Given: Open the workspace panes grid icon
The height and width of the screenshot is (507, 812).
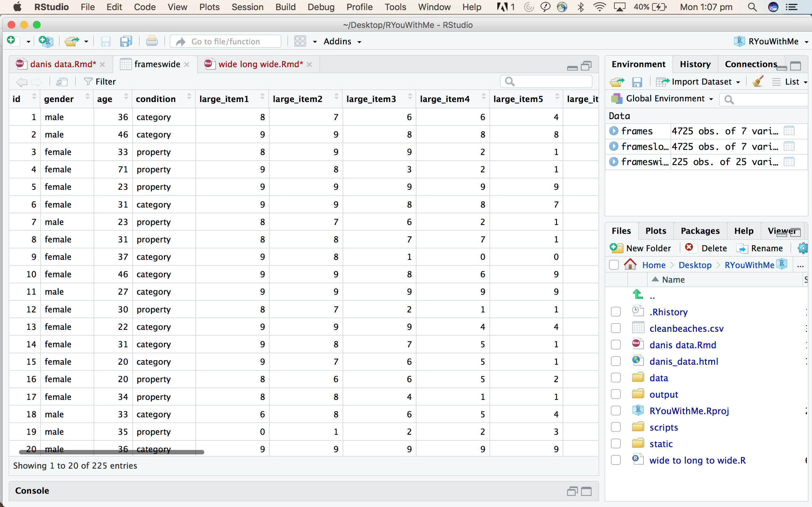Looking at the screenshot, I should (x=300, y=41).
